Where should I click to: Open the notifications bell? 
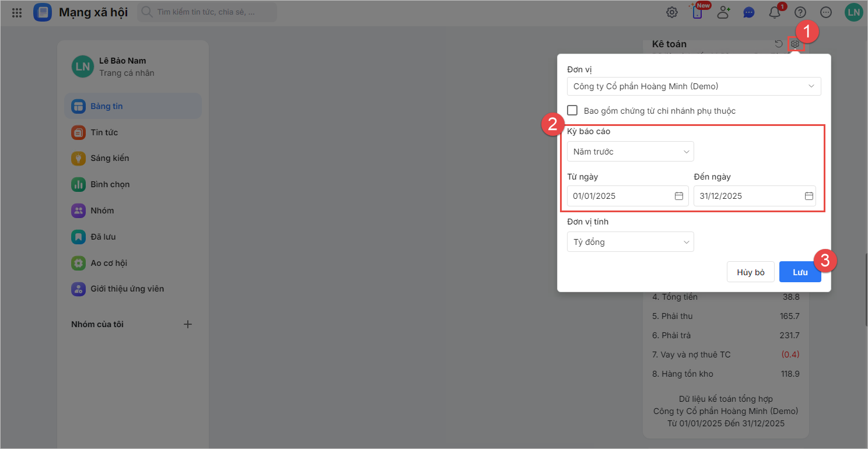coord(775,12)
